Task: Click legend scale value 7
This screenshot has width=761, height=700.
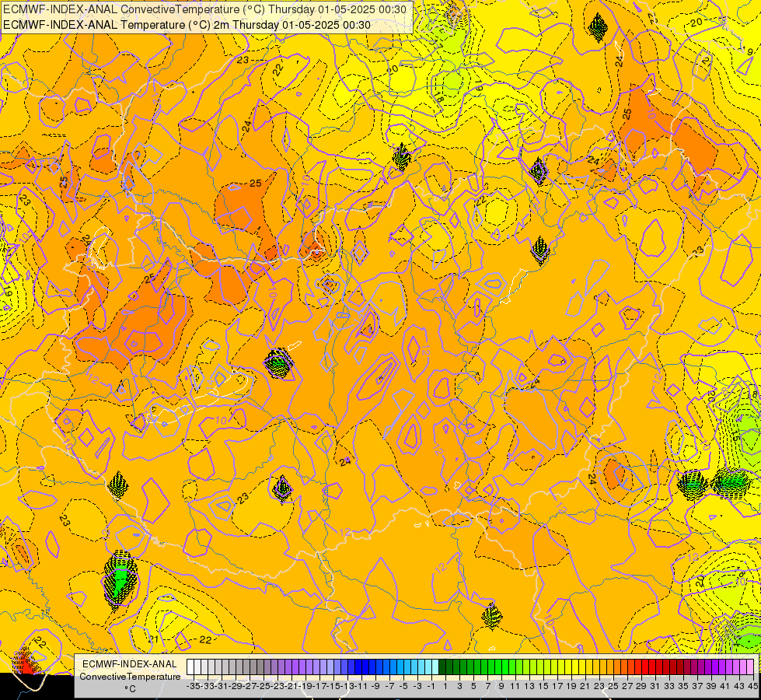Action: point(487,686)
